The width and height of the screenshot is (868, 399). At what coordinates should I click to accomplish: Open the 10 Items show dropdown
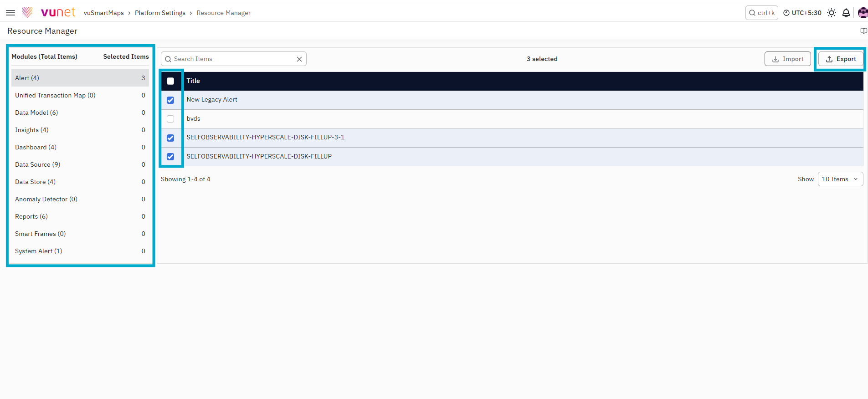click(x=840, y=179)
